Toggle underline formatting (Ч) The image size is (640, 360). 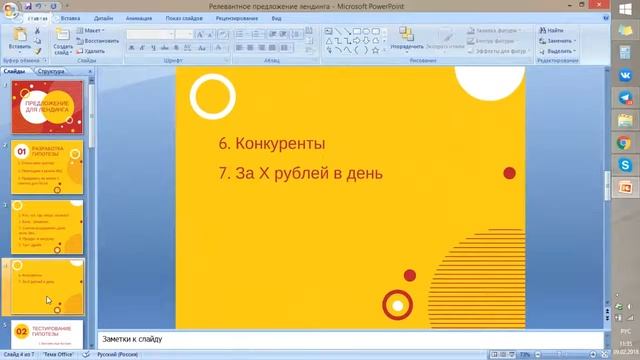153,48
